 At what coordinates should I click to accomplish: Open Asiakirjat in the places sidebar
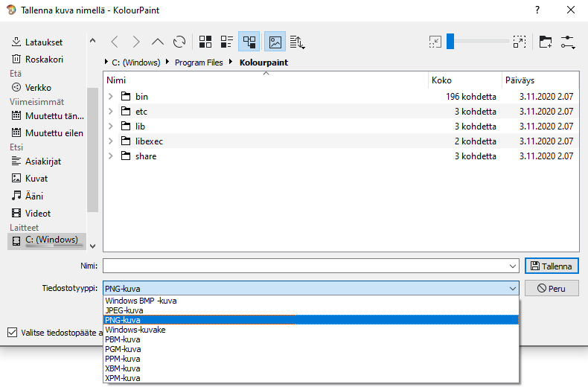tap(42, 161)
